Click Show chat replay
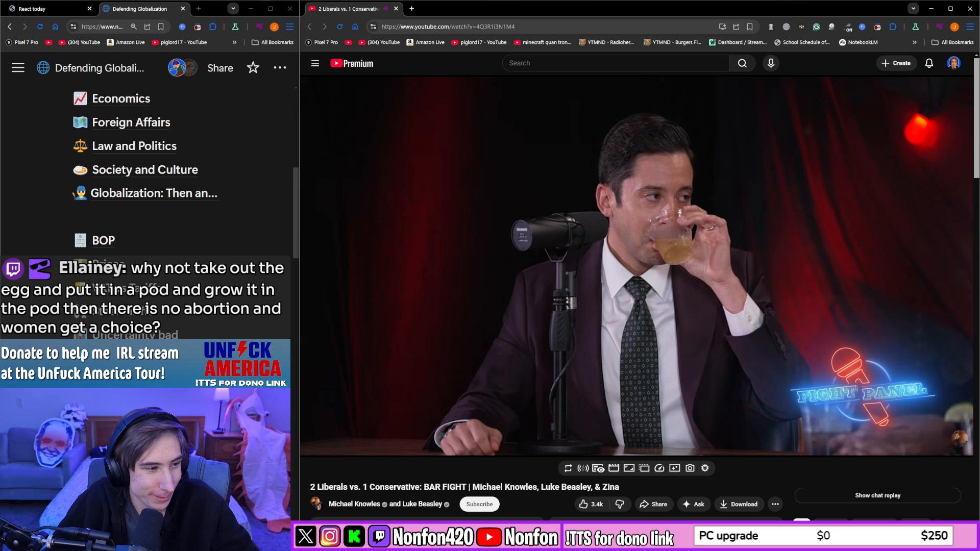 click(x=877, y=495)
